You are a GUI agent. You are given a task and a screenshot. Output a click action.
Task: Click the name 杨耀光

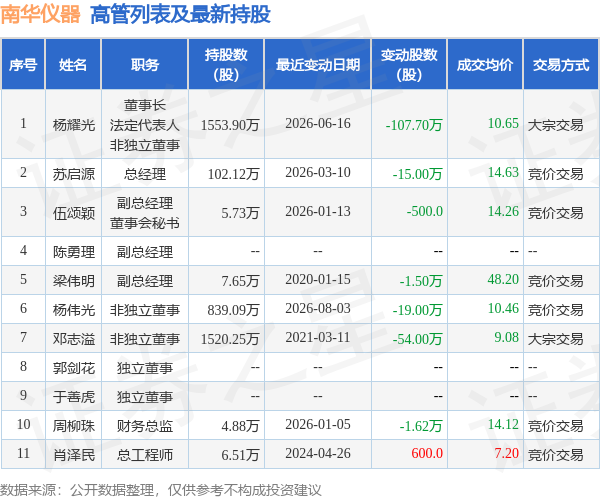[74, 125]
